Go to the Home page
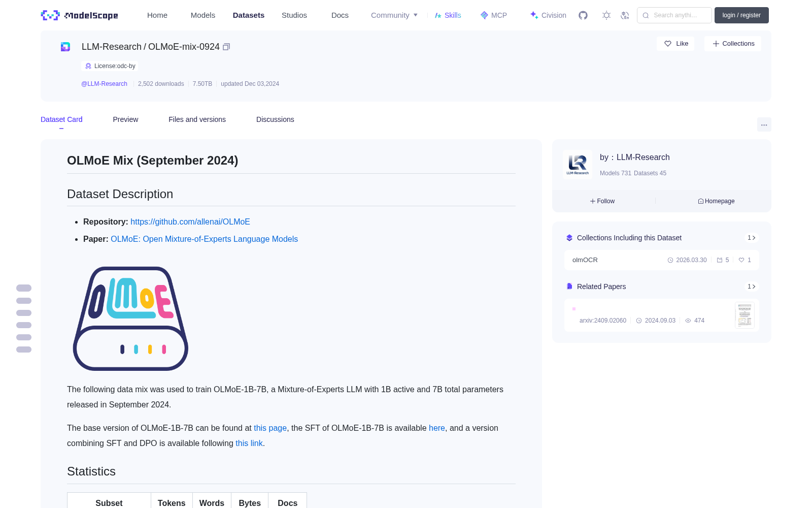Image resolution: width=812 pixels, height=508 pixels. coord(157,15)
